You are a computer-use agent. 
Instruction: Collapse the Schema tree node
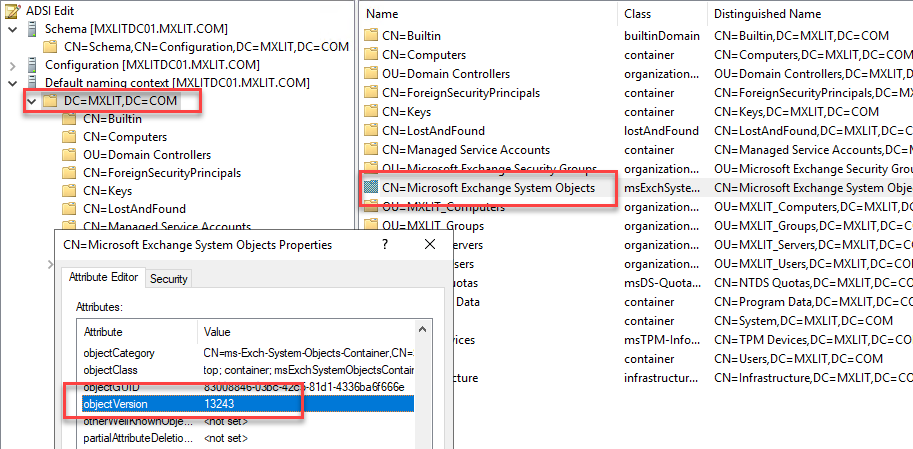click(x=11, y=29)
